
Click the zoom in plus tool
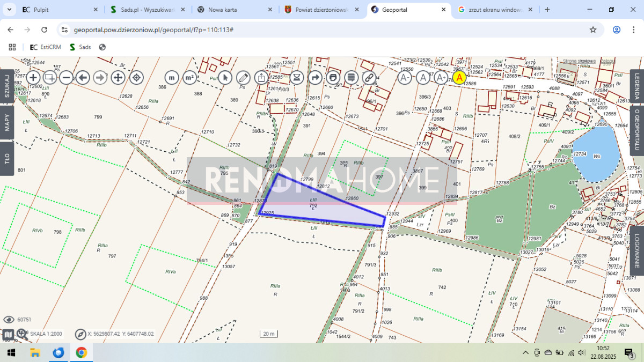33,78
